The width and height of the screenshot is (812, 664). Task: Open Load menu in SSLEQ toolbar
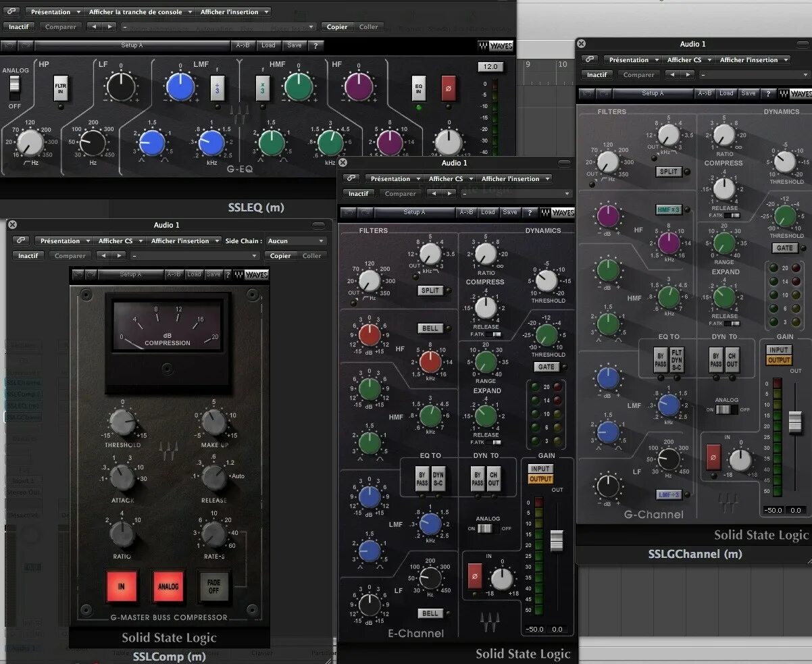click(268, 45)
